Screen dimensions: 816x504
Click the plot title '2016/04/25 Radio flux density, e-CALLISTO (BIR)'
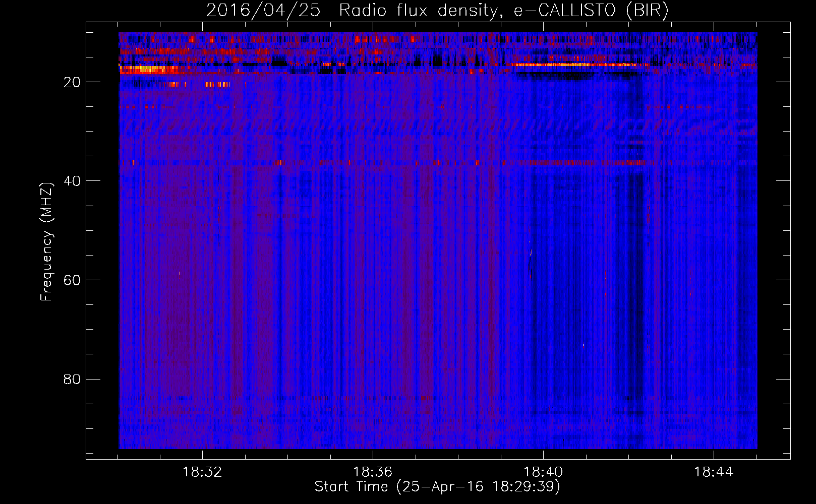(x=437, y=10)
